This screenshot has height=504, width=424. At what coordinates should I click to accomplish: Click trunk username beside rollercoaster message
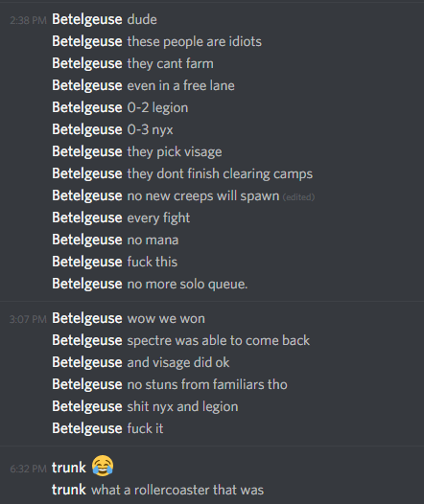(69, 490)
